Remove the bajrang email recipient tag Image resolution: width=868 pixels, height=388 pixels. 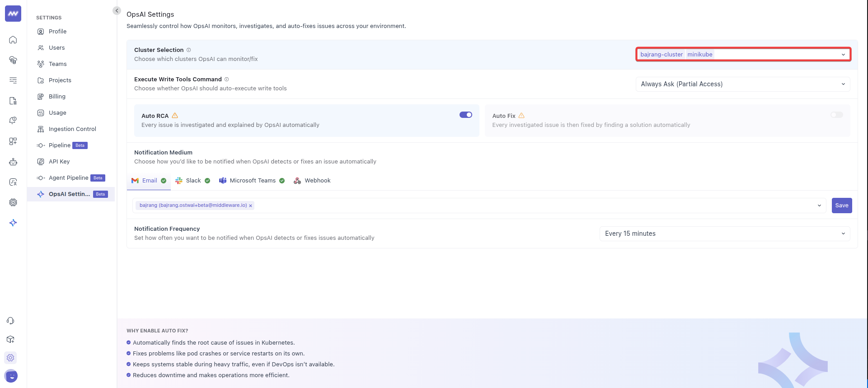250,206
